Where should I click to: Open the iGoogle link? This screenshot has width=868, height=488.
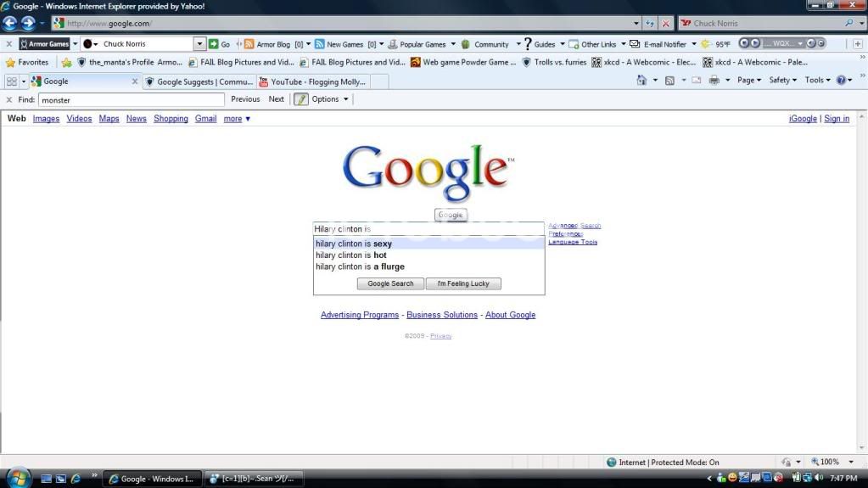pyautogui.click(x=803, y=119)
